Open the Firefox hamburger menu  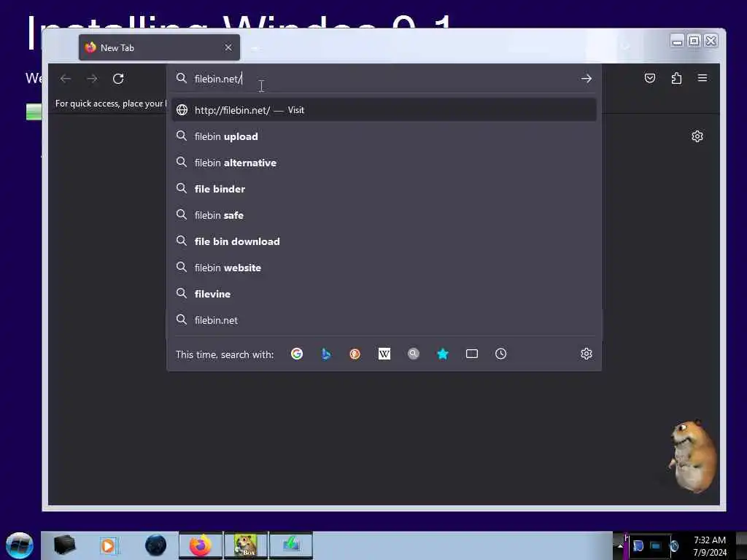[x=703, y=77]
